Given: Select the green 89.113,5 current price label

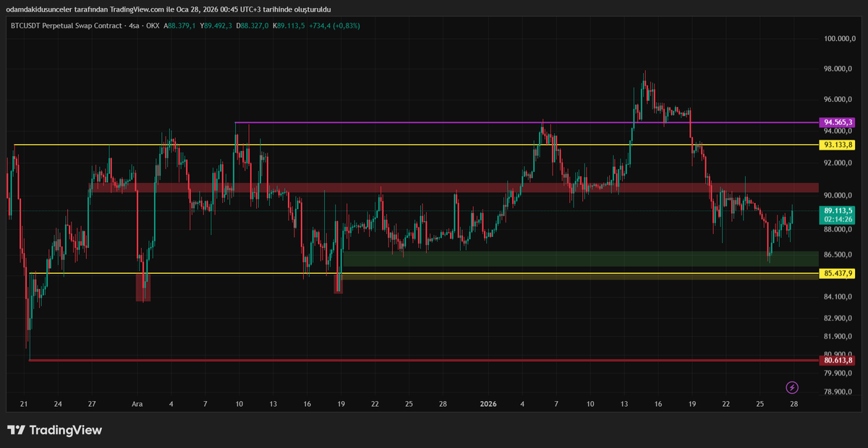Looking at the screenshot, I should 838,210.
